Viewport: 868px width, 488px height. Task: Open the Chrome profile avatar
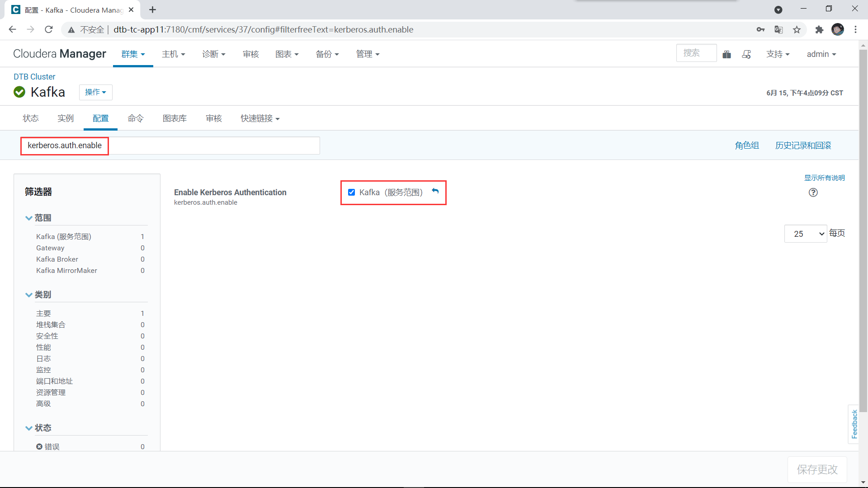pos(837,29)
